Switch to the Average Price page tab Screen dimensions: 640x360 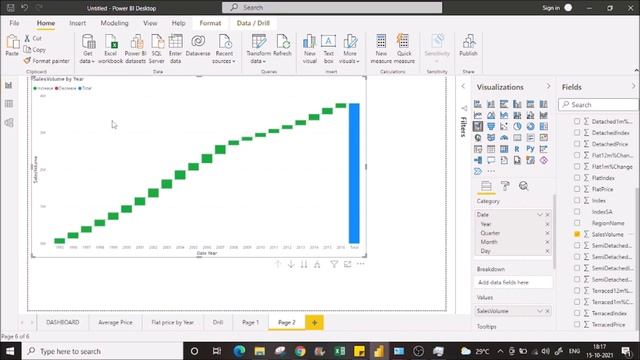click(x=115, y=322)
